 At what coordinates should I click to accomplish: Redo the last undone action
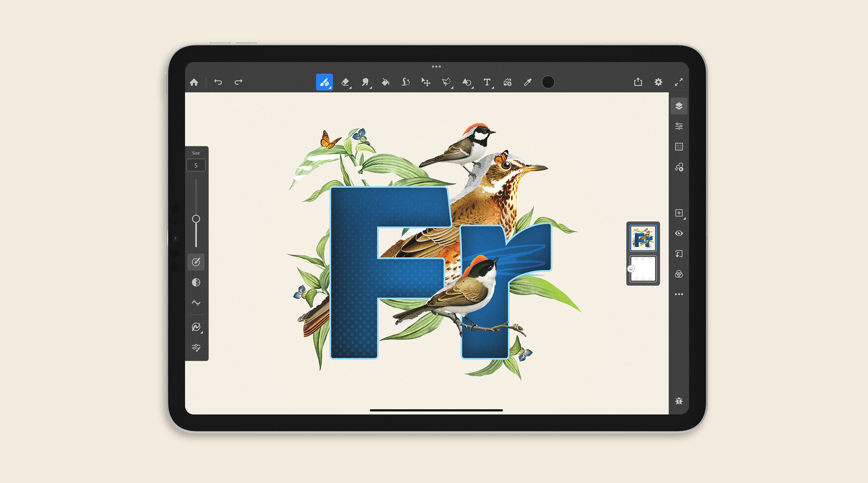(x=239, y=82)
